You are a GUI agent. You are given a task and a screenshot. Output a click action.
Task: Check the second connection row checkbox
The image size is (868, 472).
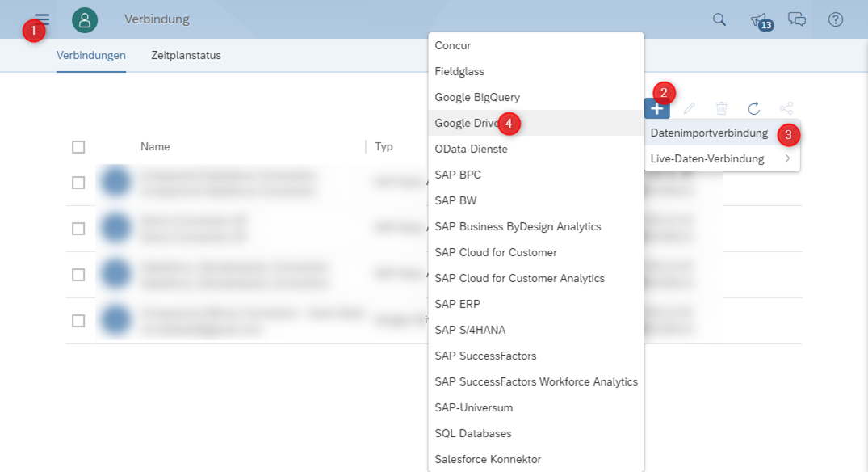[78, 228]
